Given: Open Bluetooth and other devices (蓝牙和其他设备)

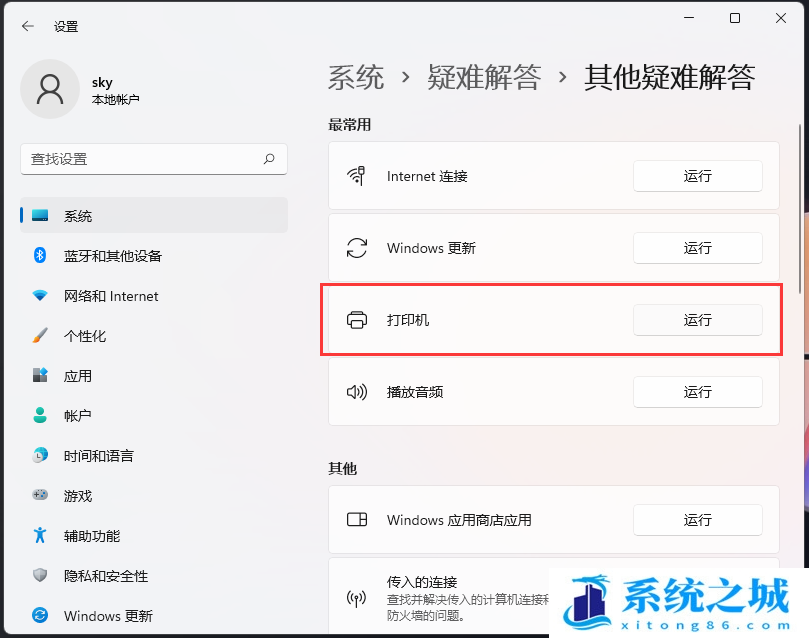Looking at the screenshot, I should point(112,256).
